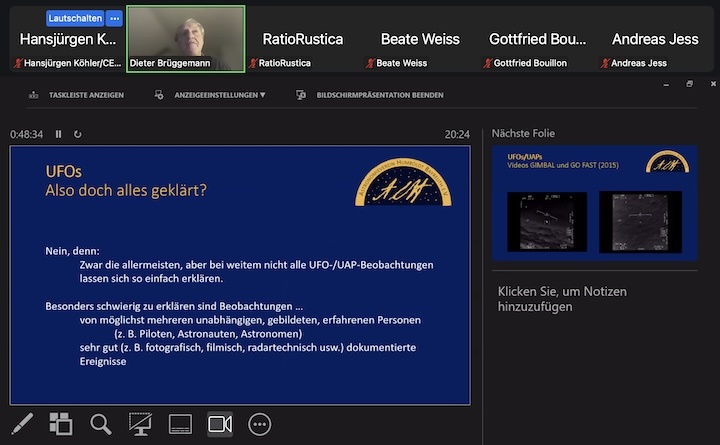Open more slideshow options circle

(259, 424)
